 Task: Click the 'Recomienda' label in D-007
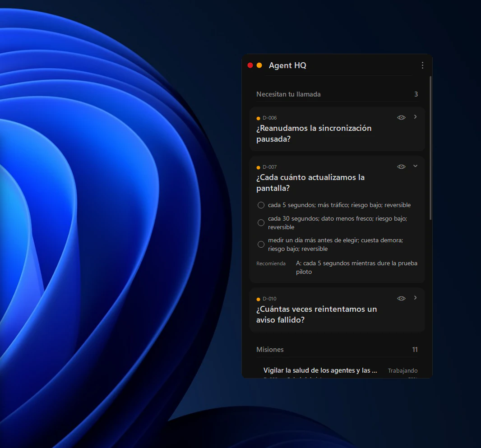(x=271, y=263)
